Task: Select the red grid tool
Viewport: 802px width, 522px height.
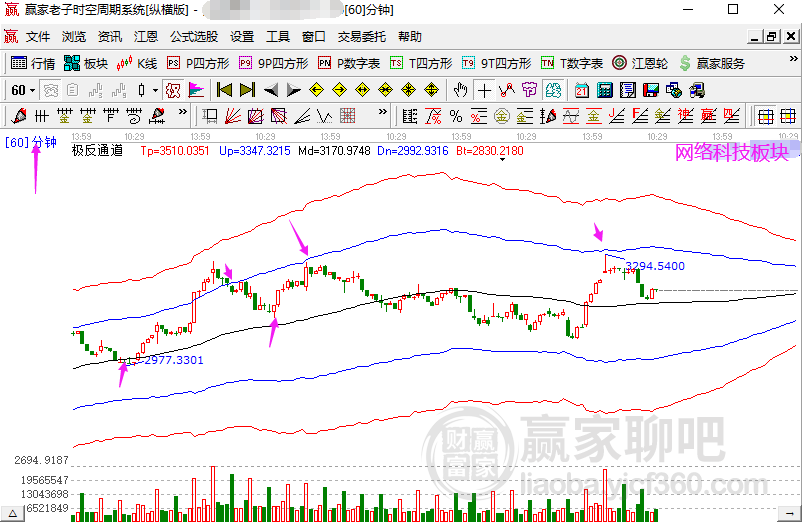Action: pyautogui.click(x=348, y=116)
